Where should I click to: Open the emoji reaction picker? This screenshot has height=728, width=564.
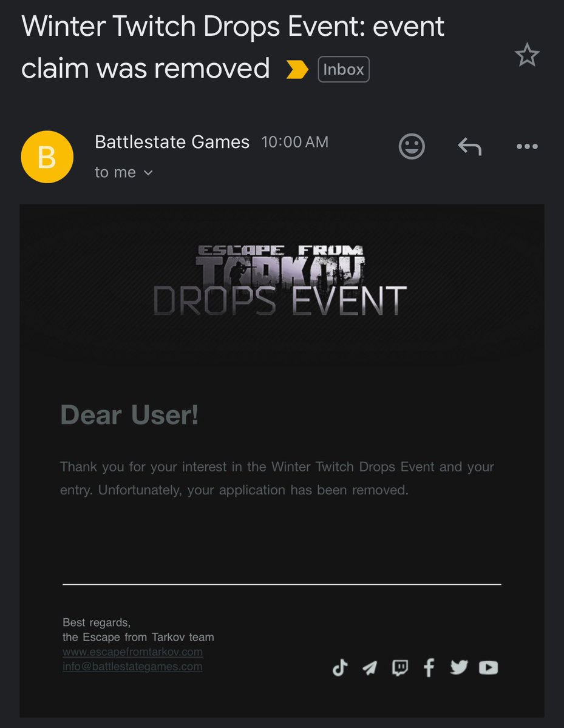412,146
